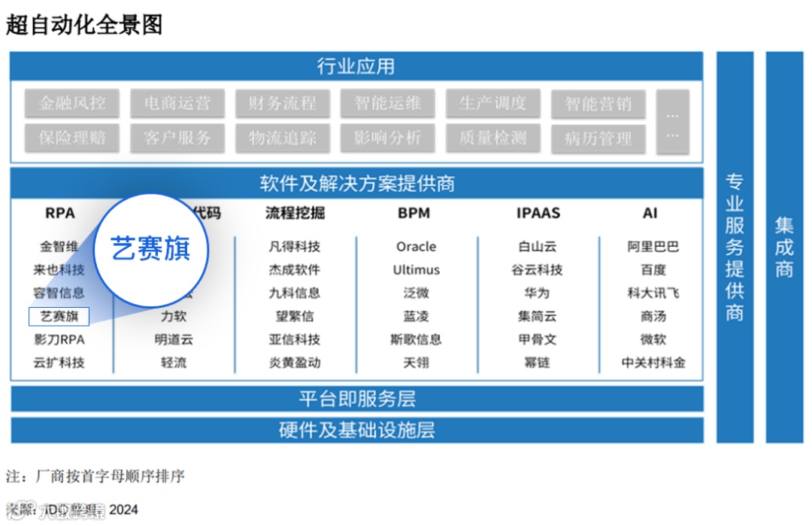Click the title 超自动化全景图

pyautogui.click(x=84, y=24)
